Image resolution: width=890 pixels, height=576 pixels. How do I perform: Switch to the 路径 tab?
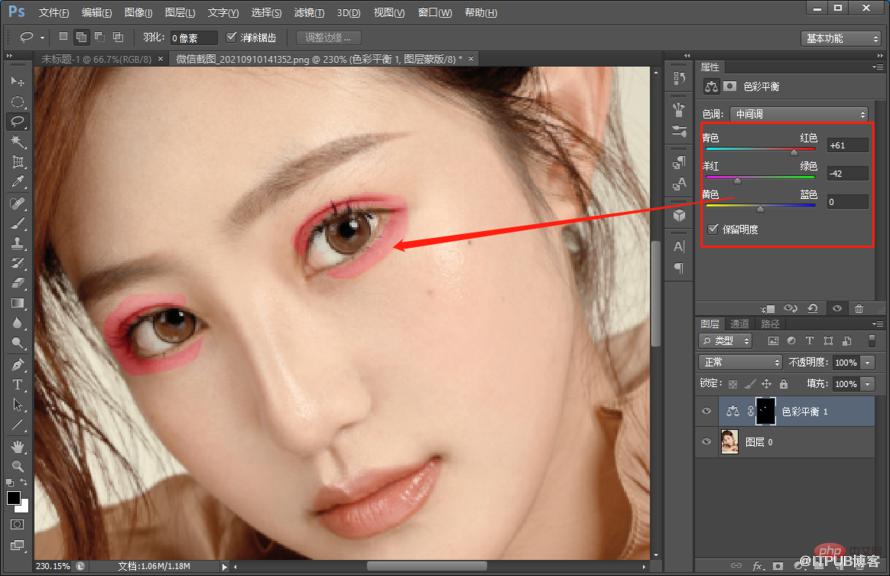click(x=770, y=323)
